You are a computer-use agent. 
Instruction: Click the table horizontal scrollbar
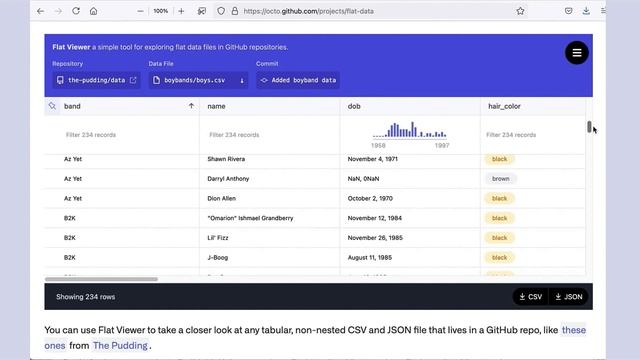click(101, 279)
